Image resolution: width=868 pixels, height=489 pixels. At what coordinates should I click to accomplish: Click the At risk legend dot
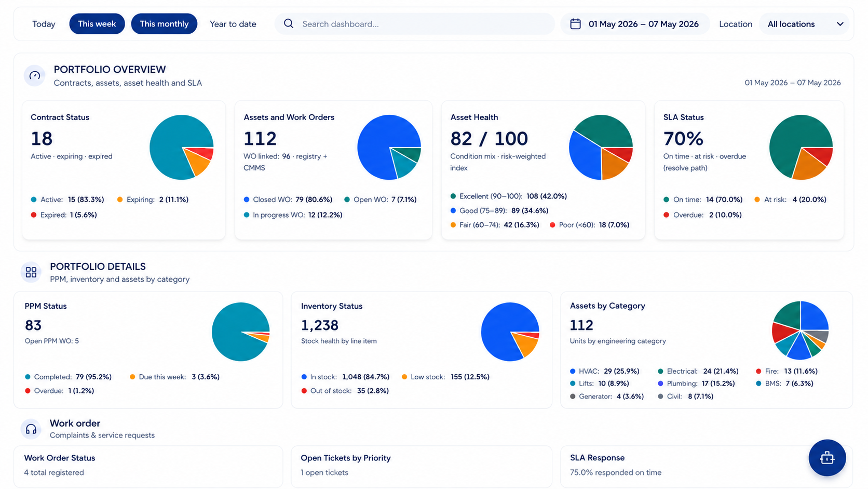click(757, 200)
